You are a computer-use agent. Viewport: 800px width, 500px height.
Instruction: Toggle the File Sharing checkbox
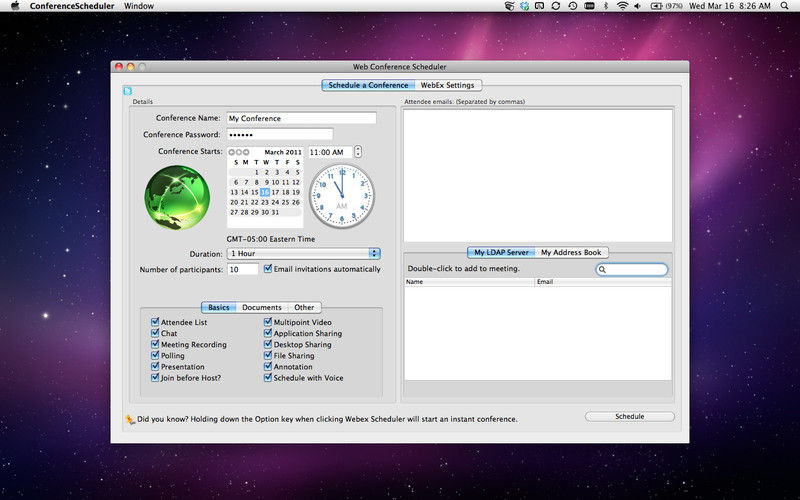pos(268,355)
